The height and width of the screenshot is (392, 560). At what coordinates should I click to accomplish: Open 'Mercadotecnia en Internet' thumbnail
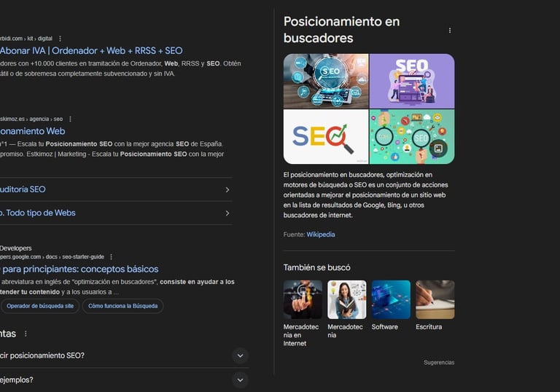point(303,299)
